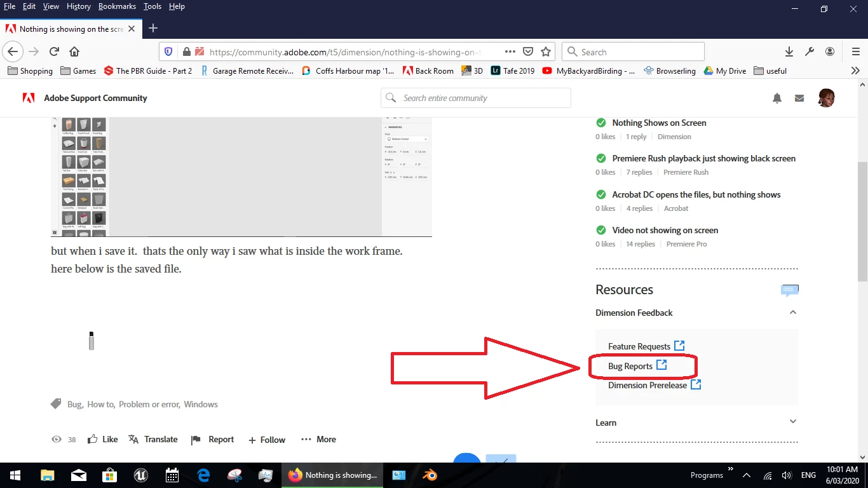Expand the Learn section
The height and width of the screenshot is (488, 868).
(792, 421)
